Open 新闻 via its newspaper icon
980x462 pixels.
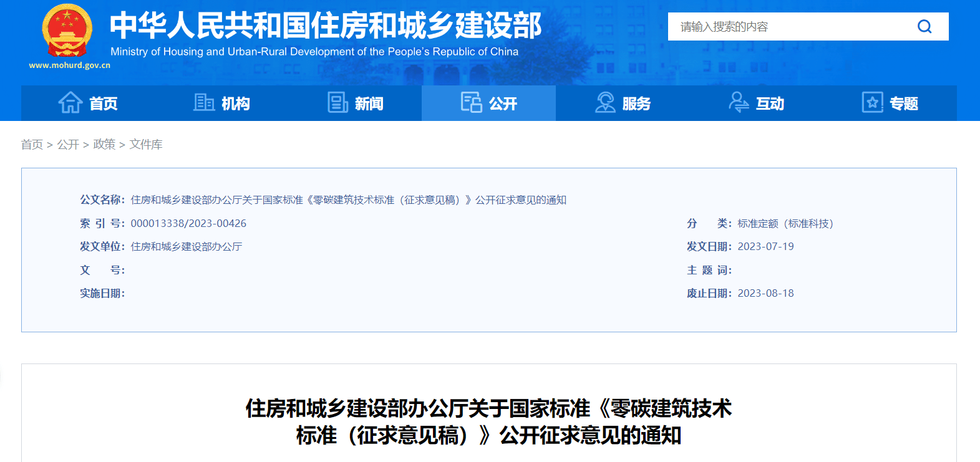click(337, 103)
